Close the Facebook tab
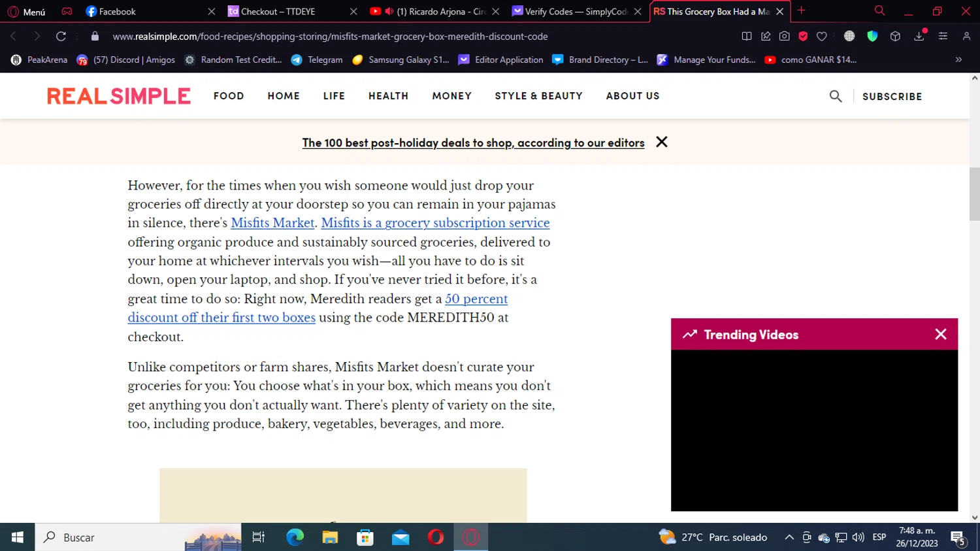The image size is (980, 551). click(x=211, y=11)
